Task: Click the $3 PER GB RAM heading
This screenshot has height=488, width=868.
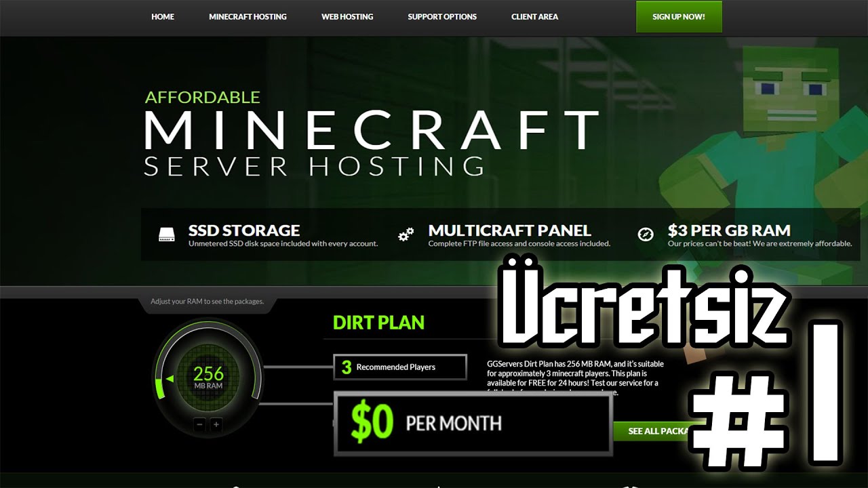Action: pyautogui.click(x=729, y=230)
